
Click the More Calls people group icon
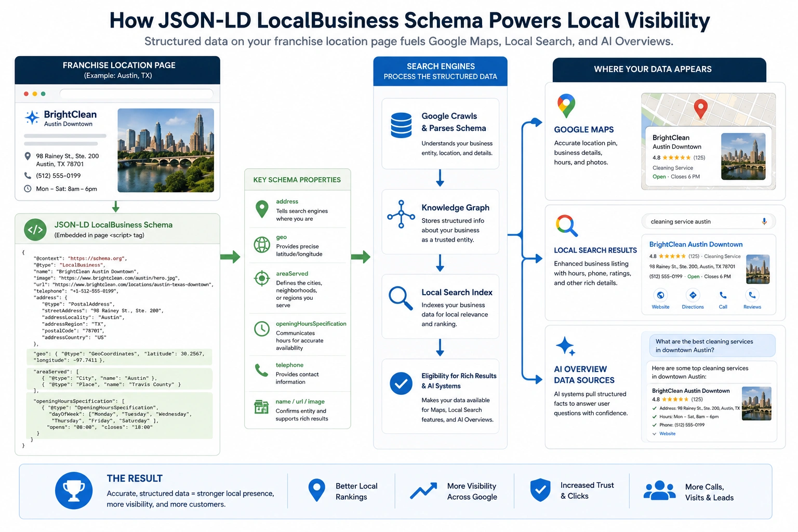tap(660, 490)
